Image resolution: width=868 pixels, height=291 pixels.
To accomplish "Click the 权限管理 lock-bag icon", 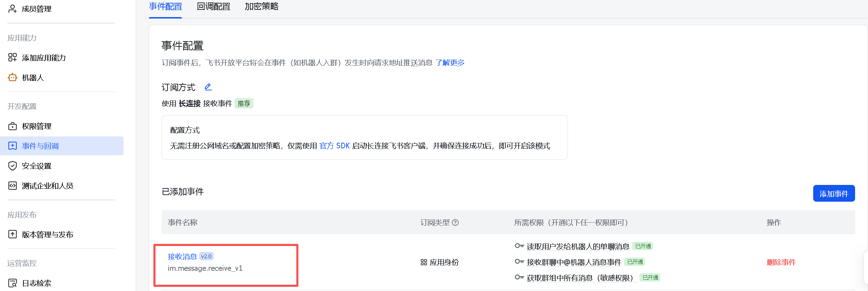I will click(13, 126).
